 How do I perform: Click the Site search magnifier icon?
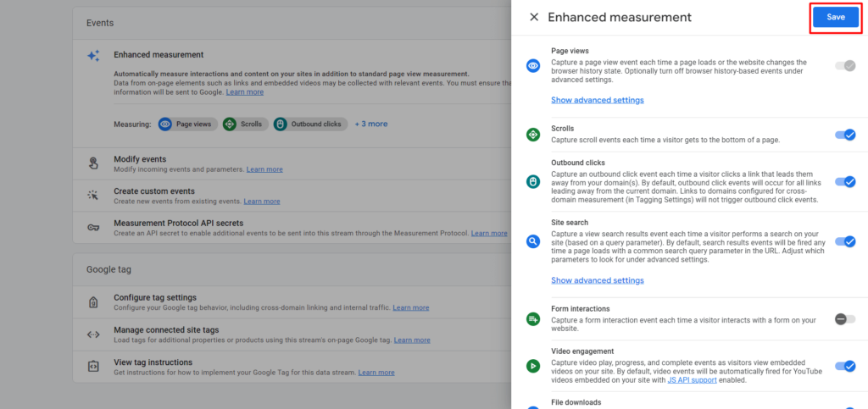[x=533, y=241]
